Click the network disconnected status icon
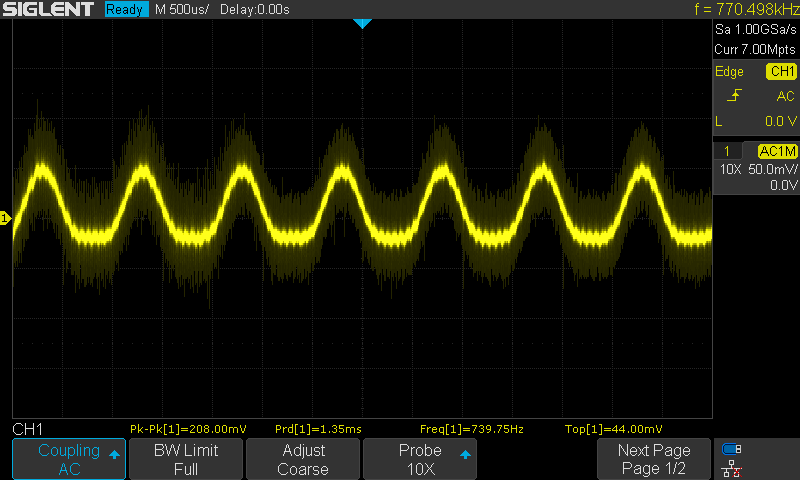Screen dimensions: 800x480 point(732,469)
